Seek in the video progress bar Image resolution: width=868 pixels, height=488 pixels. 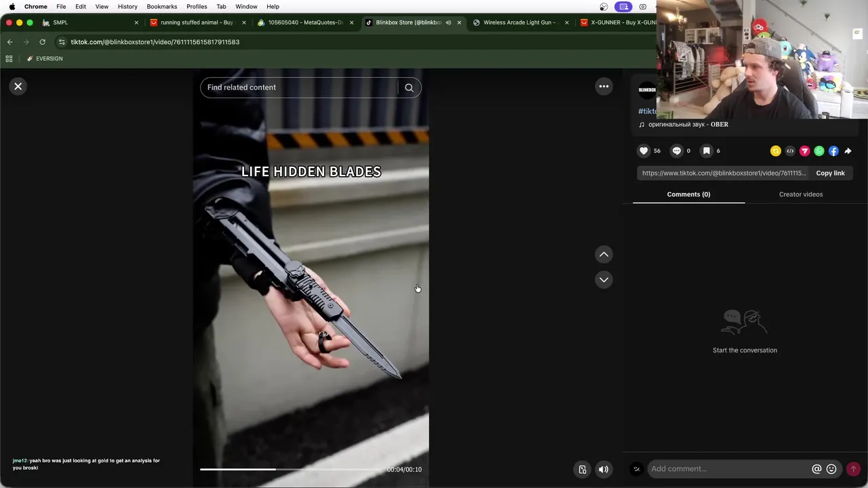tap(291, 469)
